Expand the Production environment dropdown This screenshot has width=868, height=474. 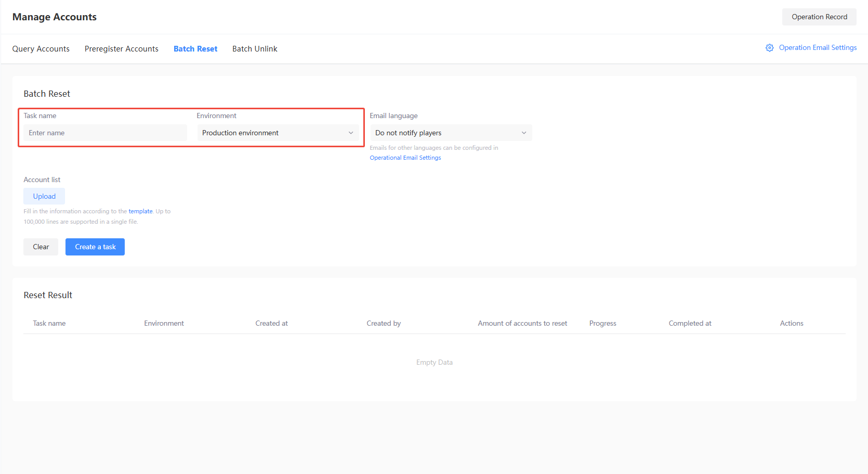click(x=278, y=133)
